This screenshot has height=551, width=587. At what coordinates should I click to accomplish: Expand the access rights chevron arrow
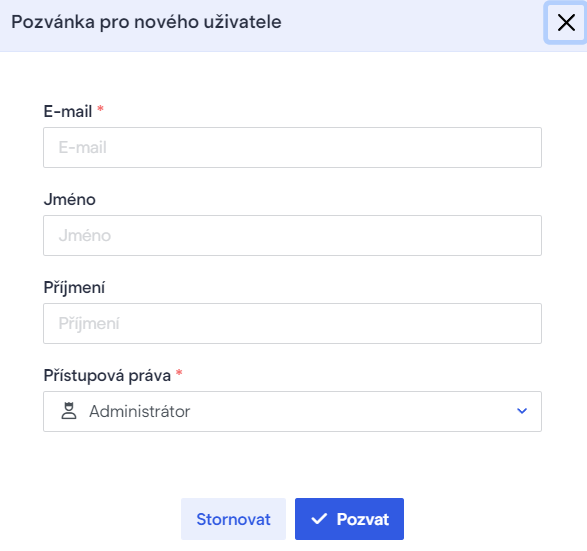[x=522, y=411]
